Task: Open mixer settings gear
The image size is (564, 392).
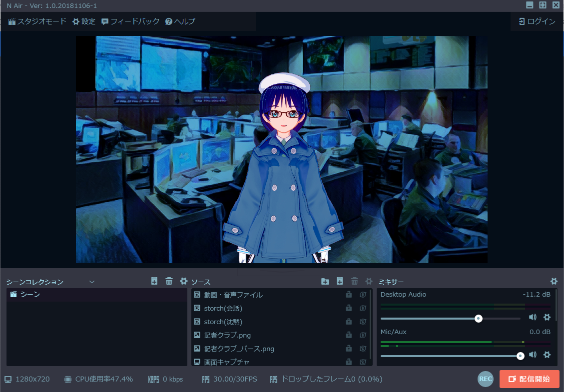Action: [x=554, y=281]
